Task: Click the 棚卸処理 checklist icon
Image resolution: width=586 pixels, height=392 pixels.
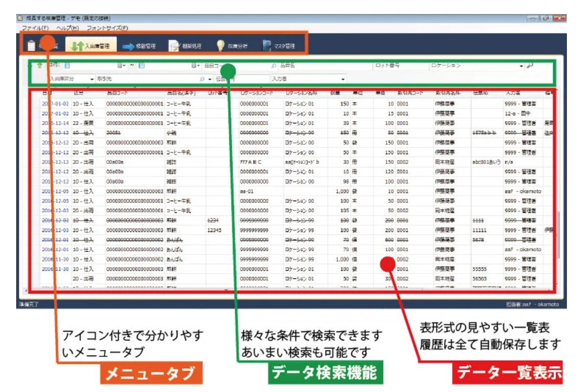Action: click(x=174, y=46)
